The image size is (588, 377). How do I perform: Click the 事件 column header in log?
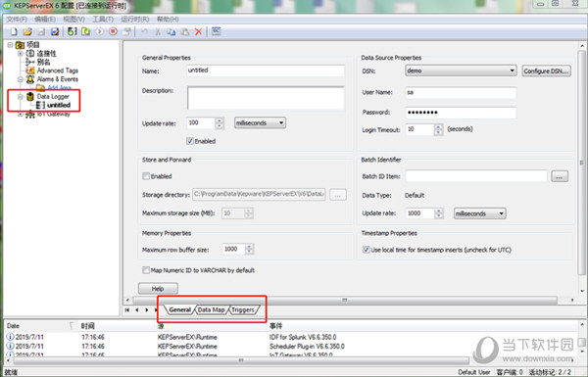(x=420, y=326)
